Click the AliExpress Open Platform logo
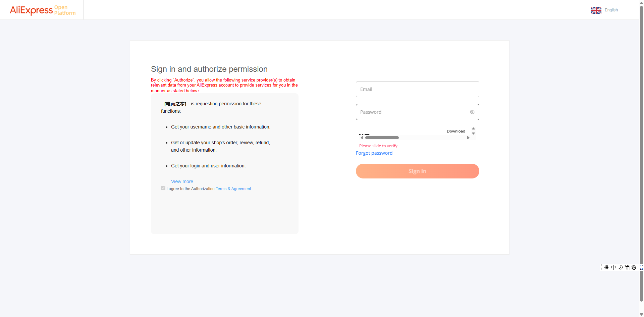The image size is (644, 317). pyautogui.click(x=43, y=10)
